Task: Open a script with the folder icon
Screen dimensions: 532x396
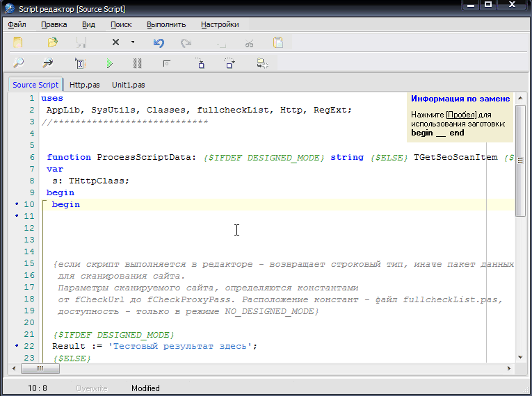Action: pos(52,42)
